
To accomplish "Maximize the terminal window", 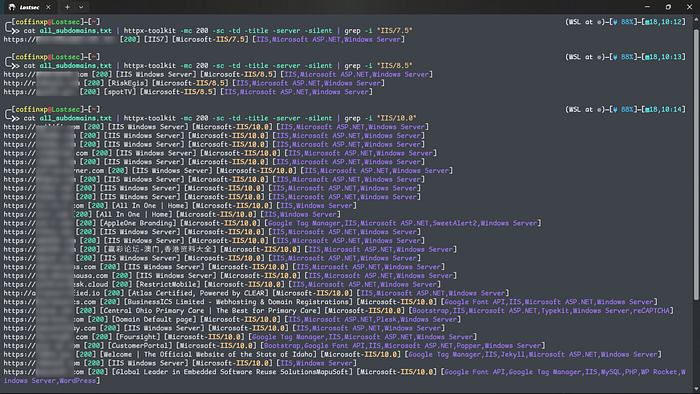I will coord(668,7).
